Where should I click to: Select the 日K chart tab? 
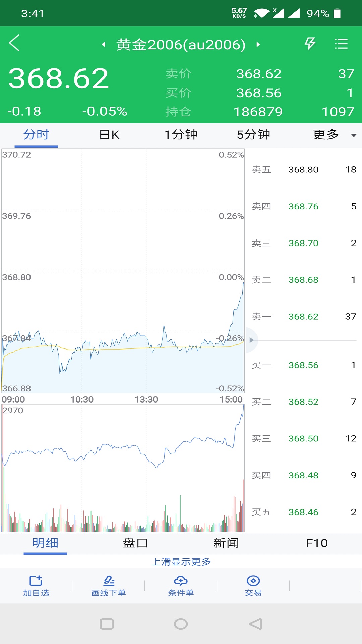(109, 135)
